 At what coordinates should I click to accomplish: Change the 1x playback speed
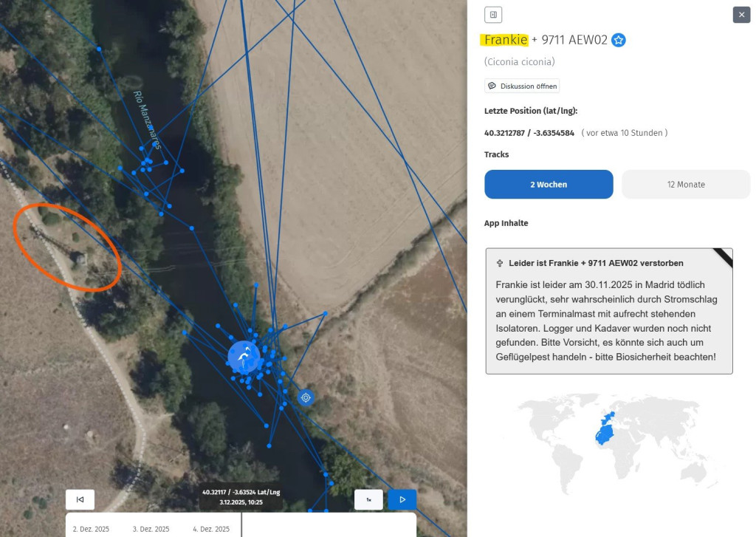[x=368, y=499]
